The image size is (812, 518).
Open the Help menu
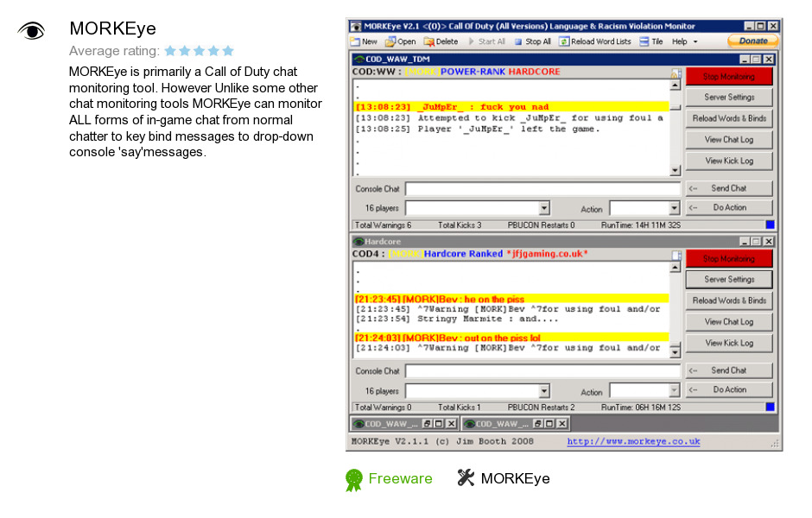680,41
